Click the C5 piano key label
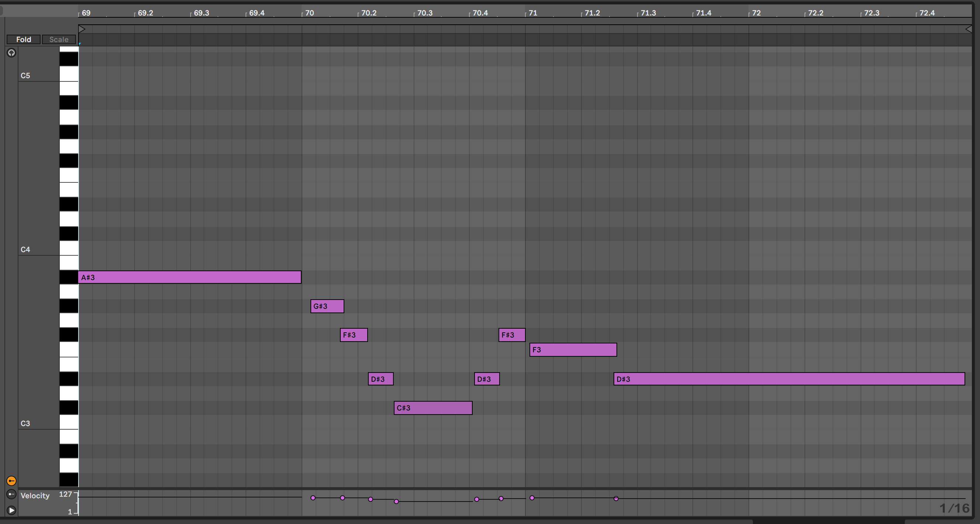Screen dimensions: 980x524 coord(25,76)
